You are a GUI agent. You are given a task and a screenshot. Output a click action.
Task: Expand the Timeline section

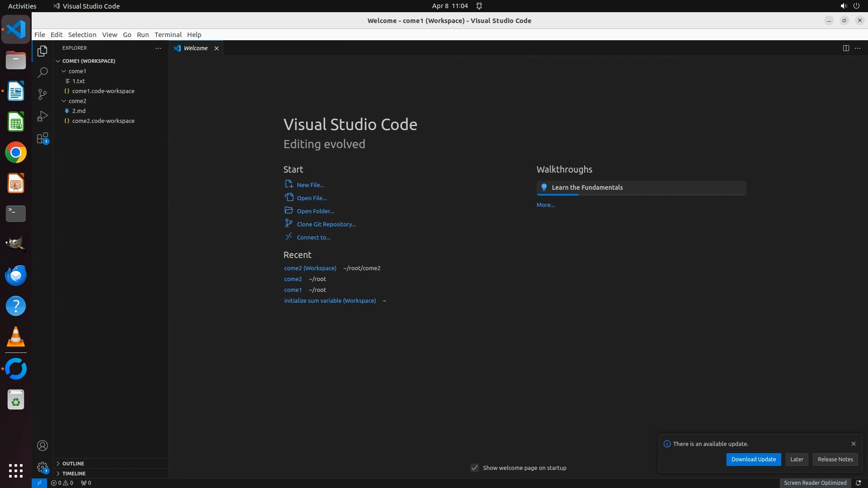(74, 474)
